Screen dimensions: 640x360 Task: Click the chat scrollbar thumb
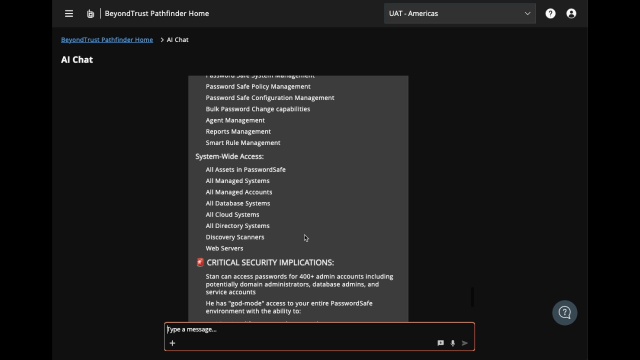click(x=472, y=297)
